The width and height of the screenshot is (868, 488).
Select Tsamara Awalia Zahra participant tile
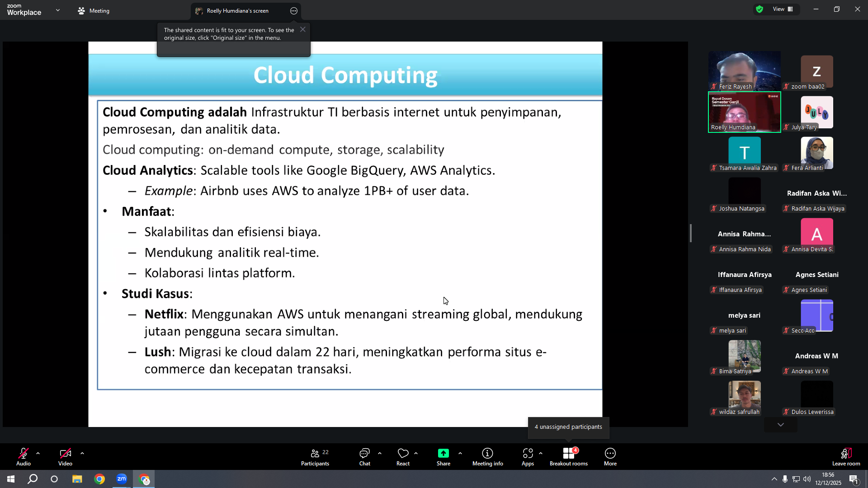745,152
